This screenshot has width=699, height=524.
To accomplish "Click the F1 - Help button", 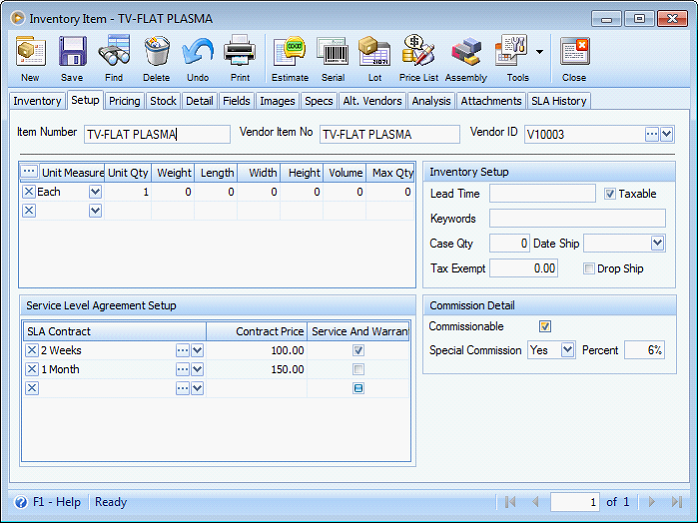I will (48, 502).
